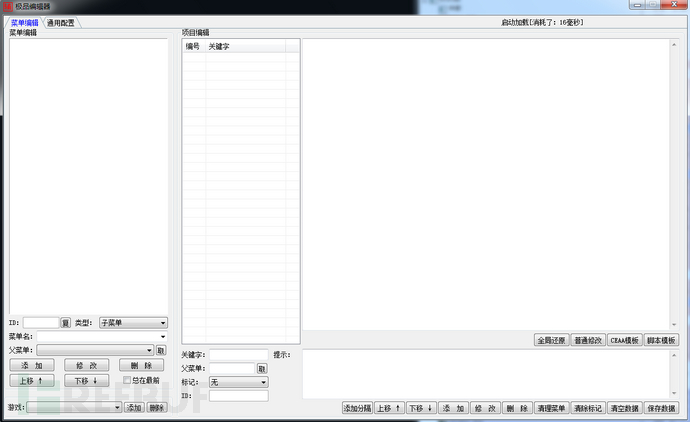Click the wide 添 加 button under menu editing

click(x=32, y=365)
